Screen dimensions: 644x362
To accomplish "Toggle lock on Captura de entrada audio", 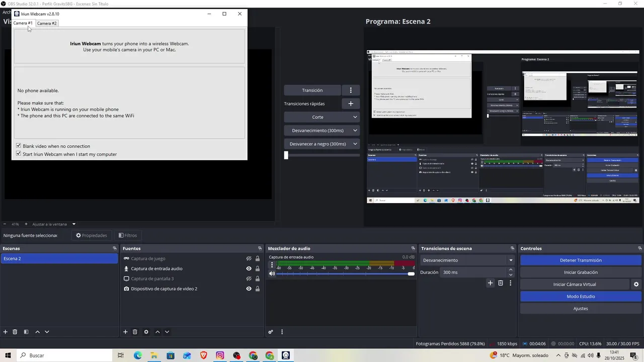I will click(x=258, y=269).
